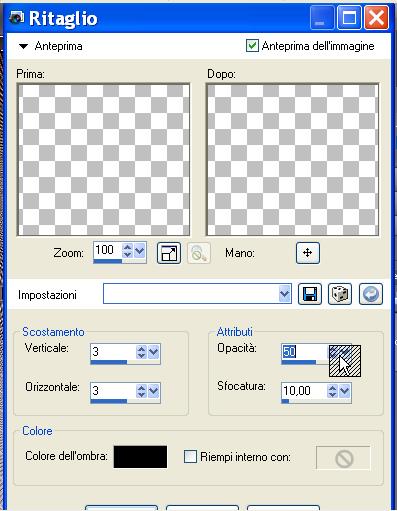Click Orizzontale spinner arrows

pos(141,391)
